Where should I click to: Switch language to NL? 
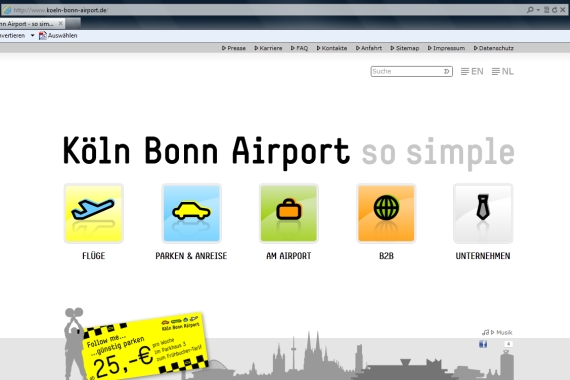503,71
